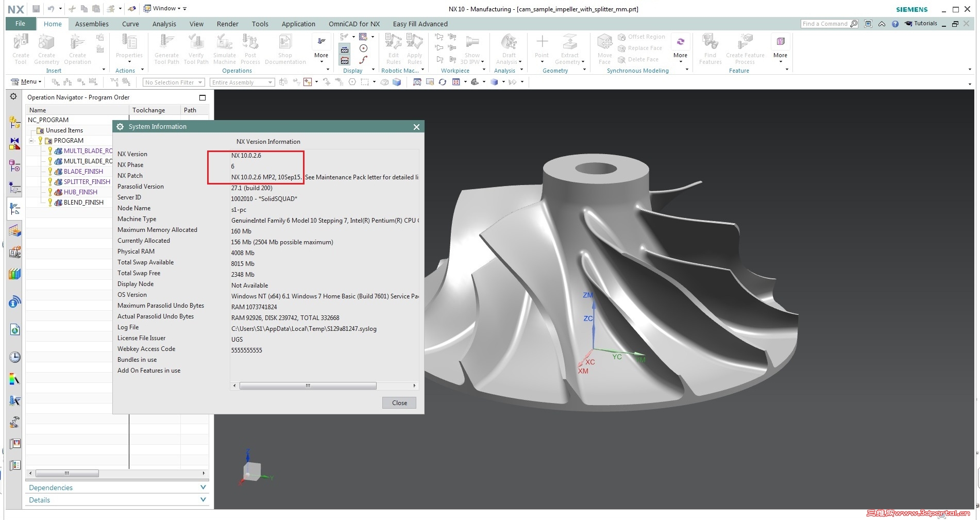Expand the Dependencies section
This screenshot has height=520, width=980.
[x=117, y=488]
